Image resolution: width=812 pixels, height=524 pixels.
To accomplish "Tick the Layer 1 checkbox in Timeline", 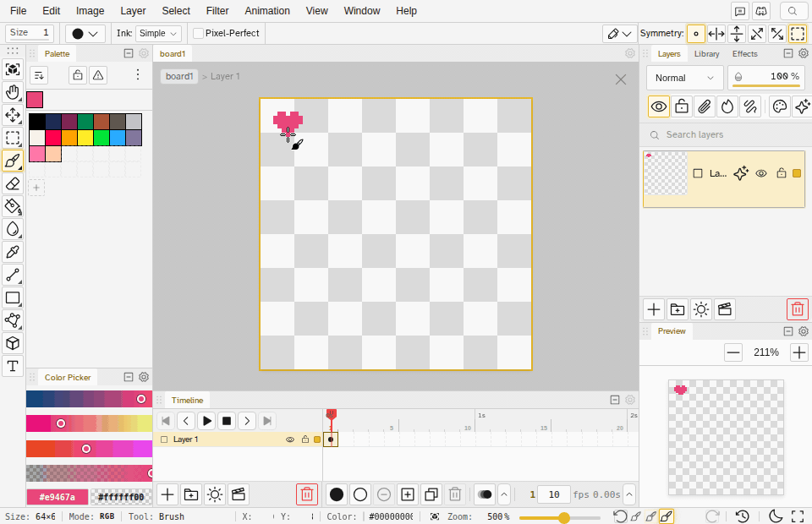I will pyautogui.click(x=164, y=439).
